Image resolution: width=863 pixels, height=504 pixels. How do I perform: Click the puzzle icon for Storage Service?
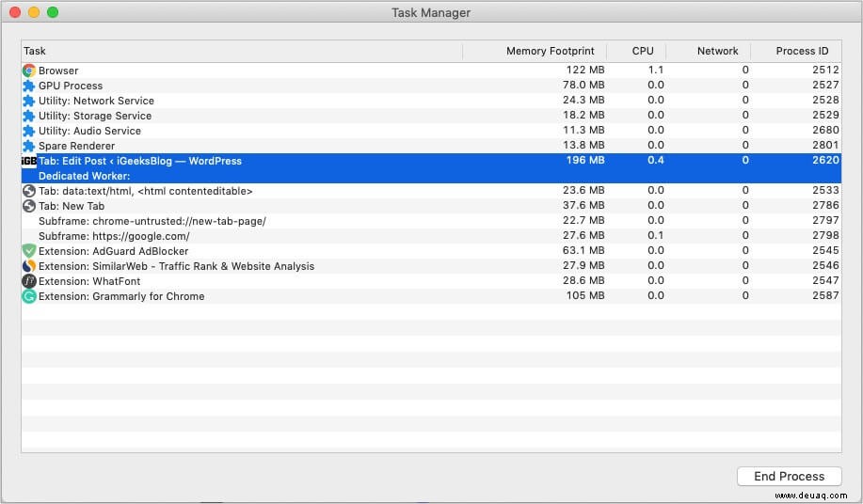tap(29, 116)
